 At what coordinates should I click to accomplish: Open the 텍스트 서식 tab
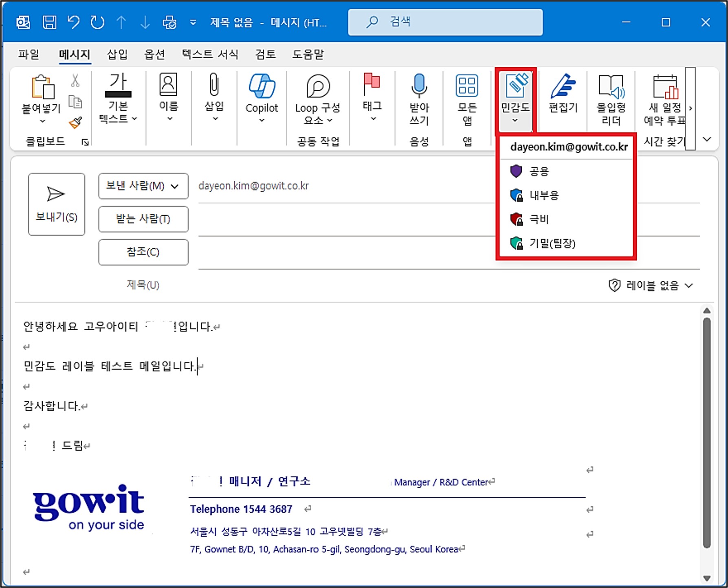point(210,54)
